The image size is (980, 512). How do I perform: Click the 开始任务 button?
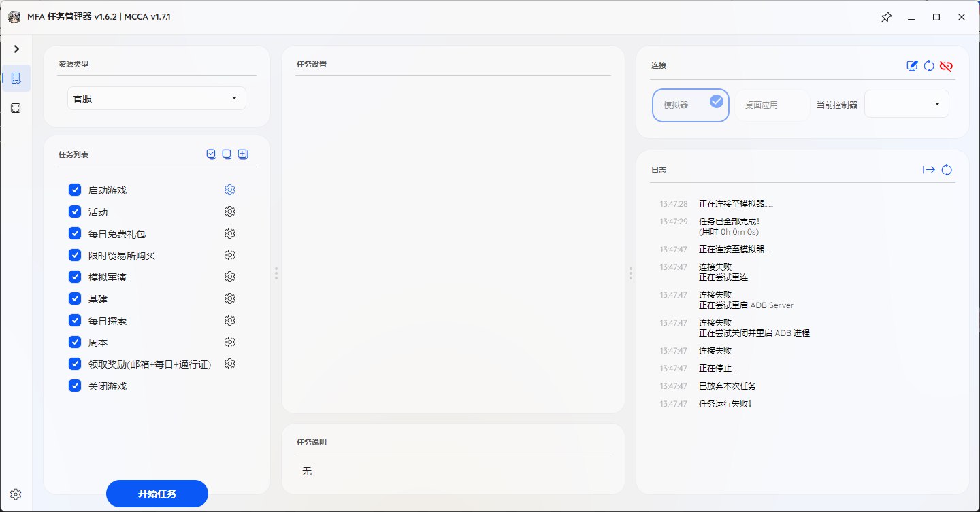point(157,494)
